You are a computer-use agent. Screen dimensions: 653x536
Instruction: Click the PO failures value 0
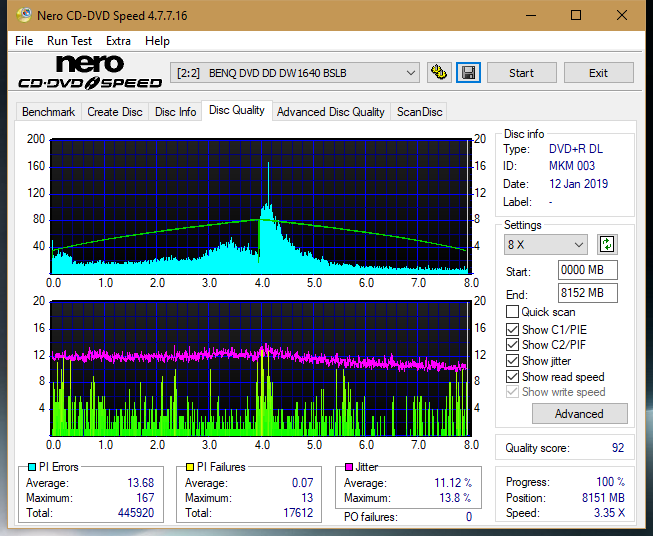tap(469, 517)
